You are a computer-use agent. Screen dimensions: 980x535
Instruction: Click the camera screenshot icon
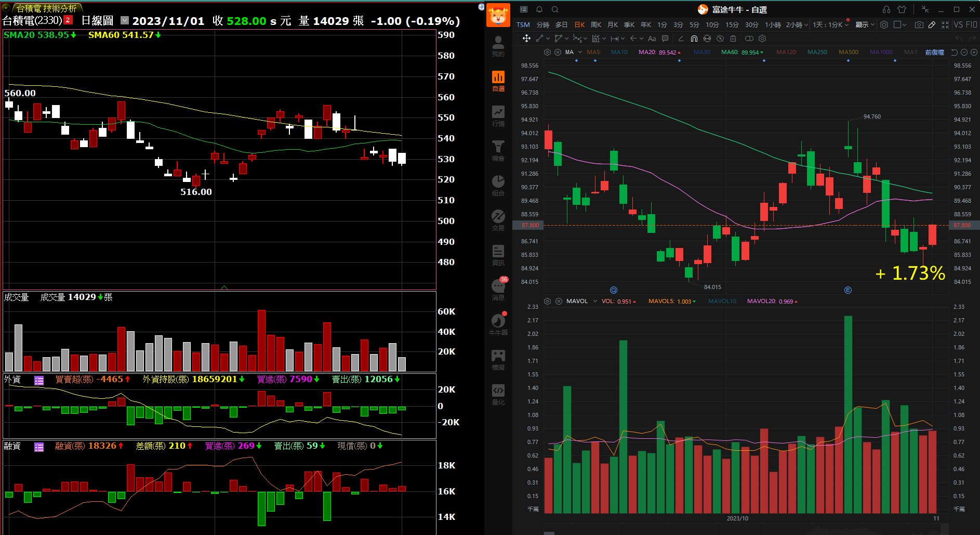919,24
